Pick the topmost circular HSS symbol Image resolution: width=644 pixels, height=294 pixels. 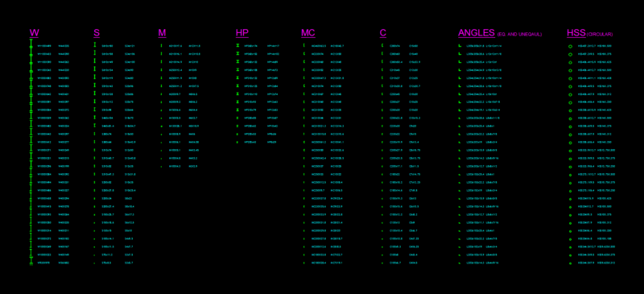[570, 47]
